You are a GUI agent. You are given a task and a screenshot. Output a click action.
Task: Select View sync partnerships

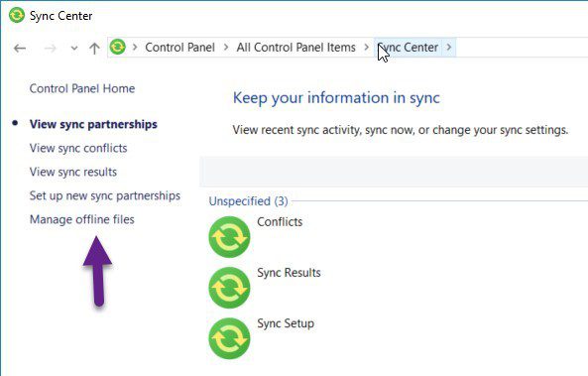pyautogui.click(x=93, y=124)
